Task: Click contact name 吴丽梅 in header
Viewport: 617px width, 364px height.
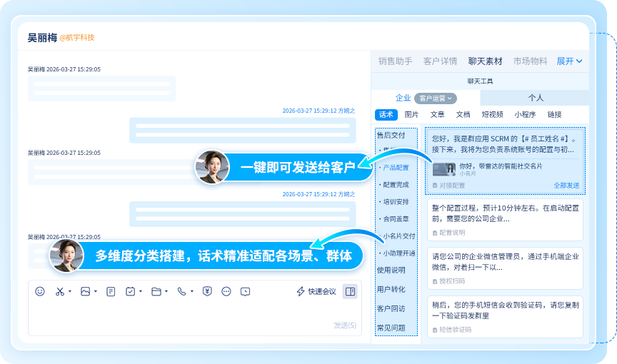Action: pyautogui.click(x=43, y=38)
